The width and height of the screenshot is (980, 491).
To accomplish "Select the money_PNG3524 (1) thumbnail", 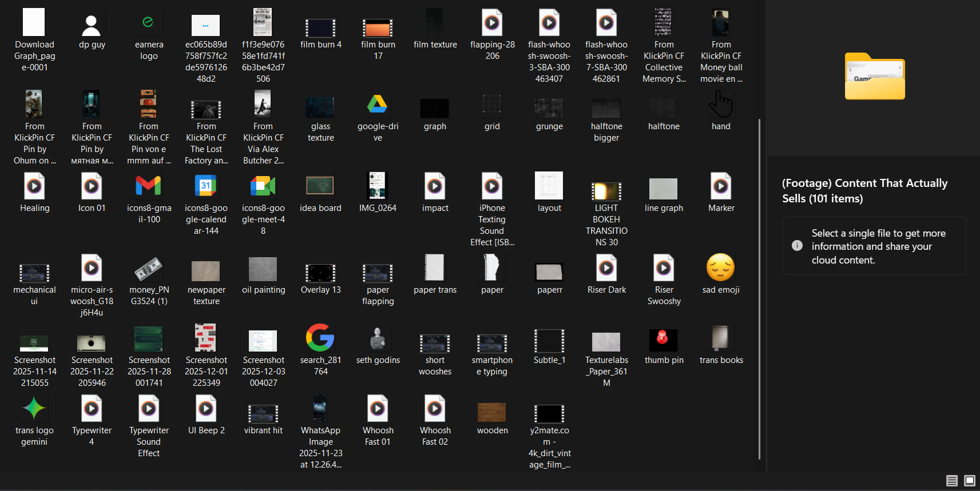I will pyautogui.click(x=149, y=268).
